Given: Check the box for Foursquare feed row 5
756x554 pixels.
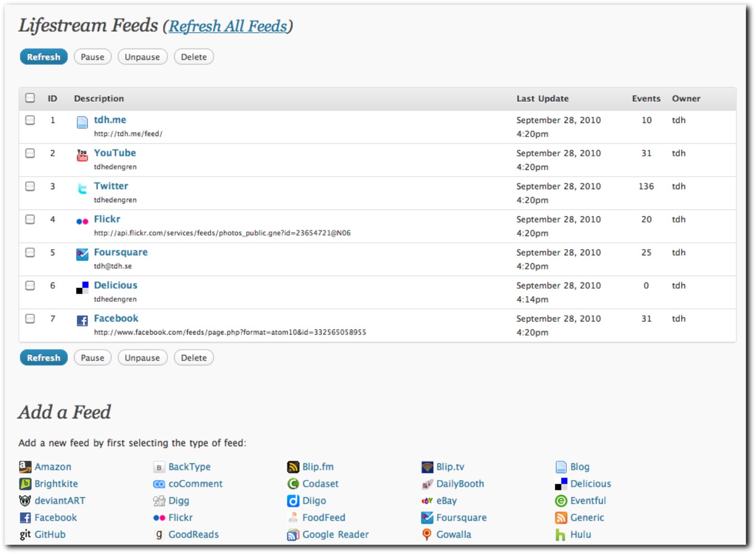Looking at the screenshot, I should tap(30, 252).
